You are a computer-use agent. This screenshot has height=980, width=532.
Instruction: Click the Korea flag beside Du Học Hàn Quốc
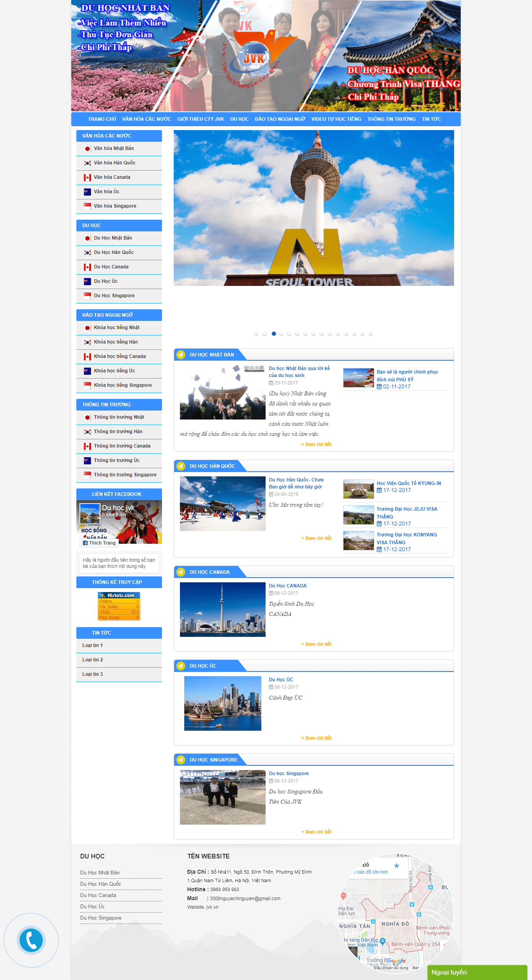click(87, 253)
